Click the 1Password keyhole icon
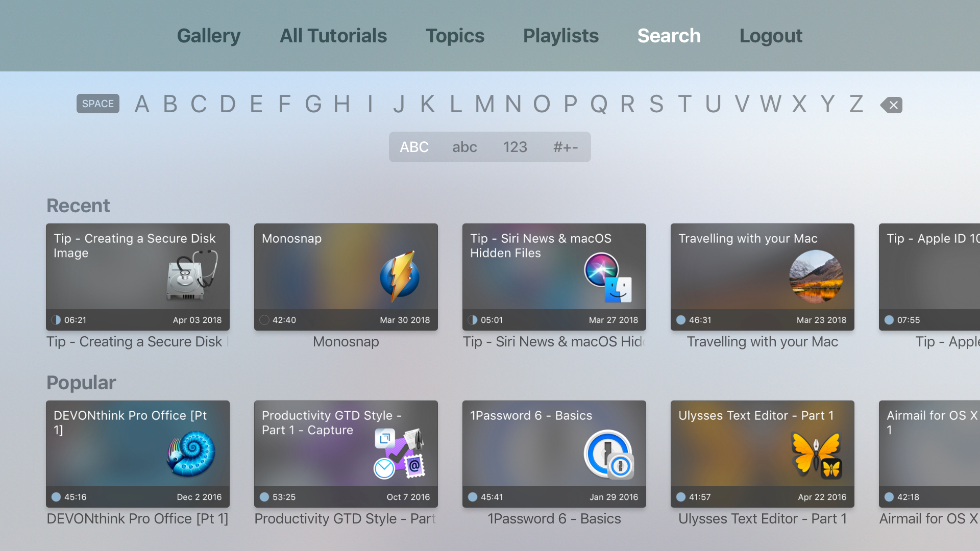The image size is (980, 551). pos(609,454)
